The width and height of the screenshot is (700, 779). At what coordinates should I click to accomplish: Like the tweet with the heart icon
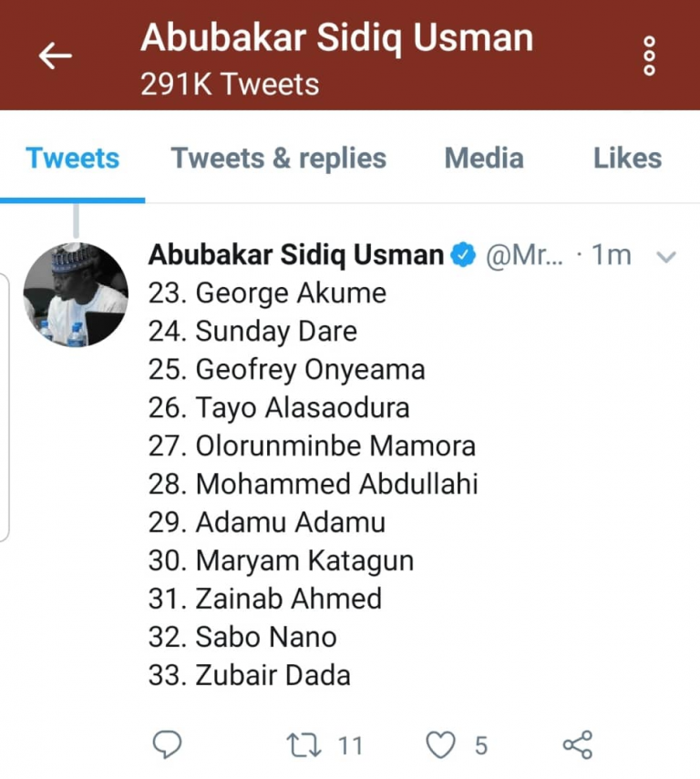(441, 745)
